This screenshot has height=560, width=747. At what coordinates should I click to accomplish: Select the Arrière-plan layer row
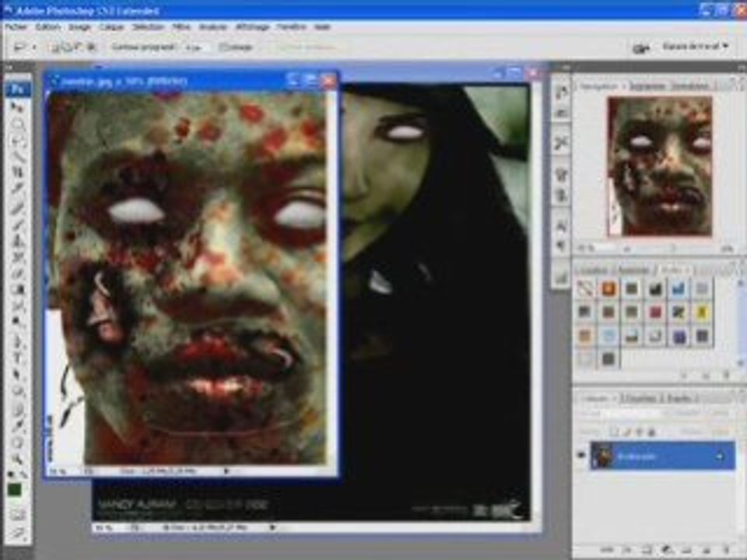coord(663,457)
